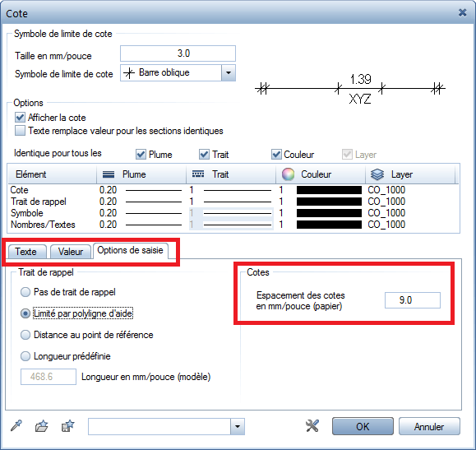Toggle the Plume identical checkbox
Viewport: 476px width, 450px height.
pos(141,155)
